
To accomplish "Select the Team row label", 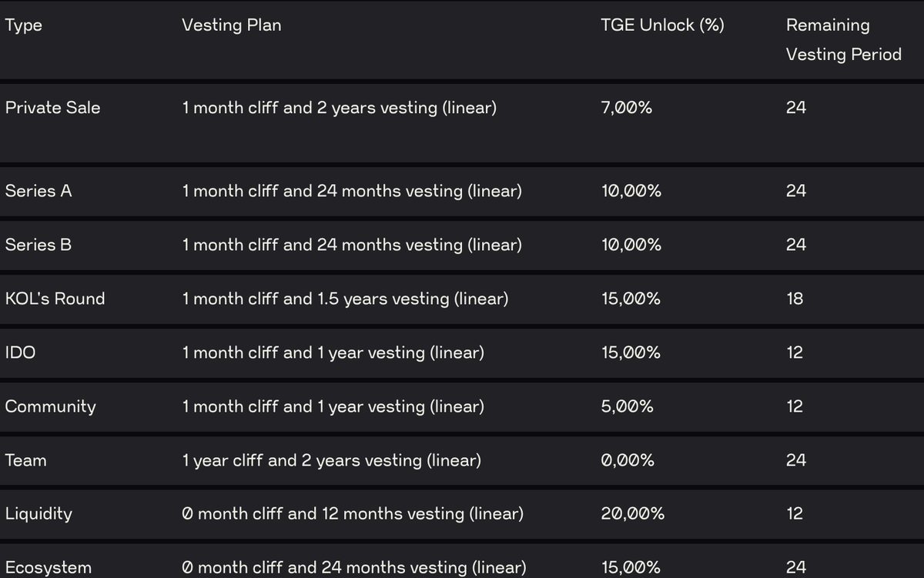I will pos(26,460).
